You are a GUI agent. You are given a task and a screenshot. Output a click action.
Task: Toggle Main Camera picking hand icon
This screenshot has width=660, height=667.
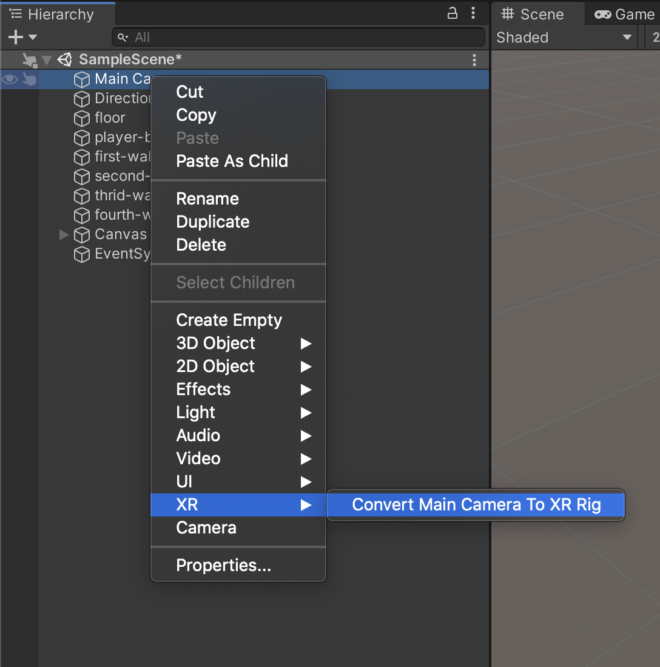click(x=29, y=79)
